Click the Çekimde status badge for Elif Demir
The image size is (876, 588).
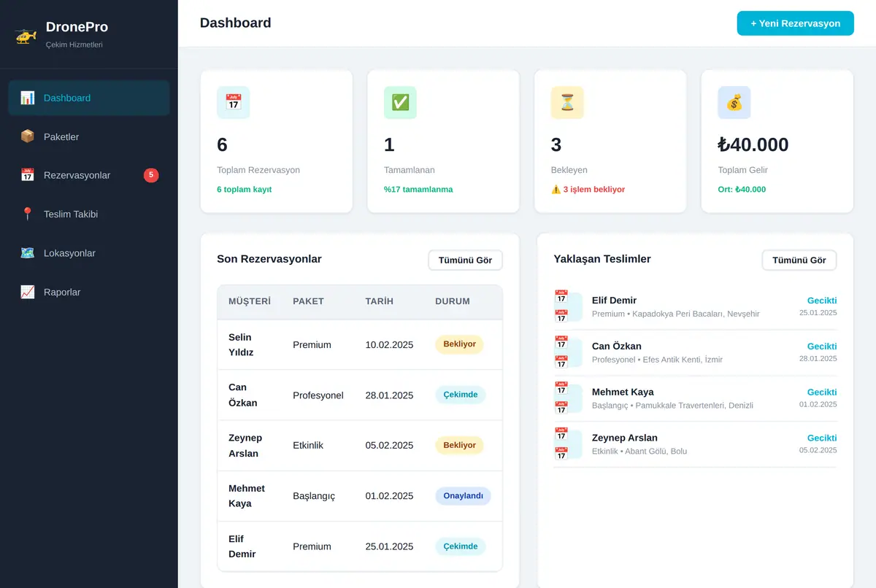coord(461,546)
